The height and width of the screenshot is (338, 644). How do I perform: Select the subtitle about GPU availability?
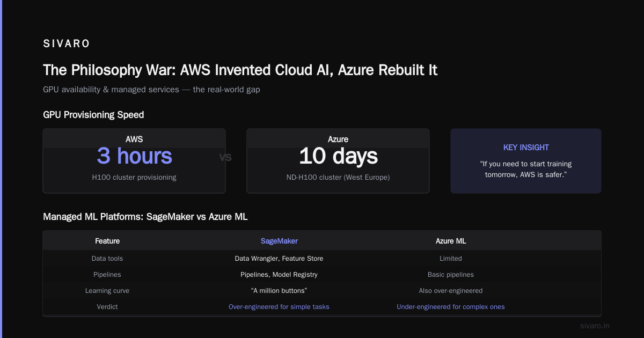pyautogui.click(x=151, y=90)
